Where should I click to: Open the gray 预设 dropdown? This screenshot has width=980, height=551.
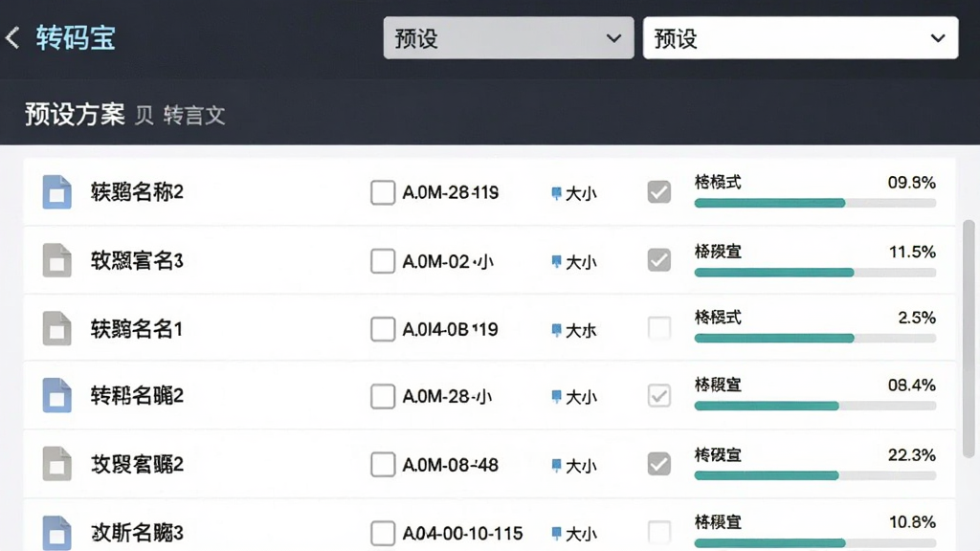tap(508, 38)
